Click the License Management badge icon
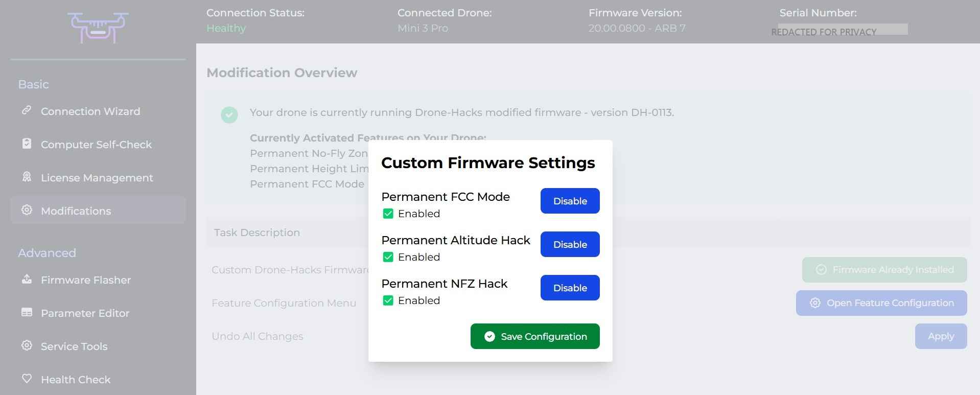The height and width of the screenshot is (395, 980). (27, 177)
